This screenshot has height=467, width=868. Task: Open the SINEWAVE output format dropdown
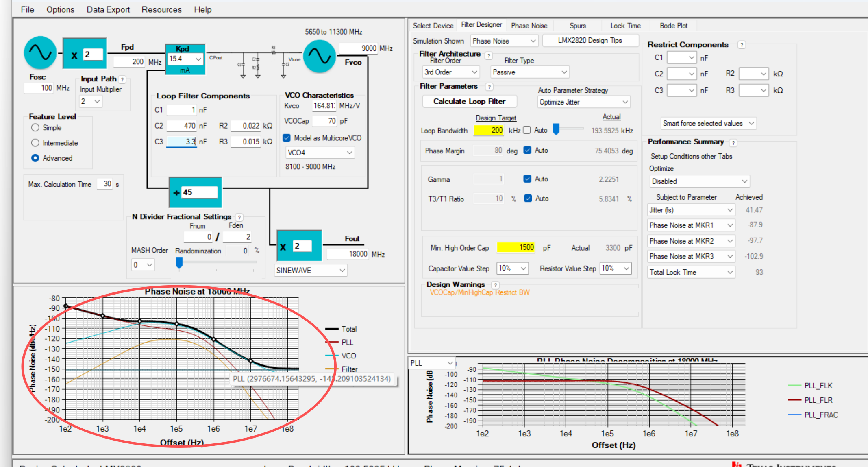(x=311, y=270)
